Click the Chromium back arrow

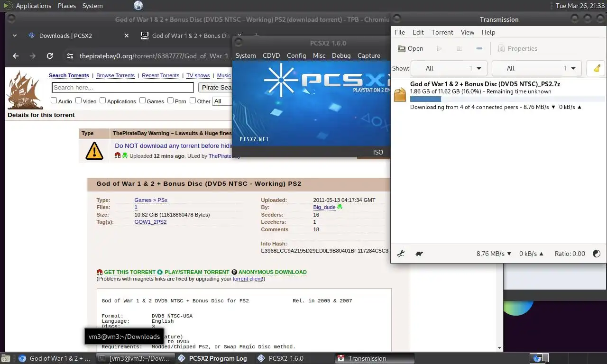(x=16, y=56)
